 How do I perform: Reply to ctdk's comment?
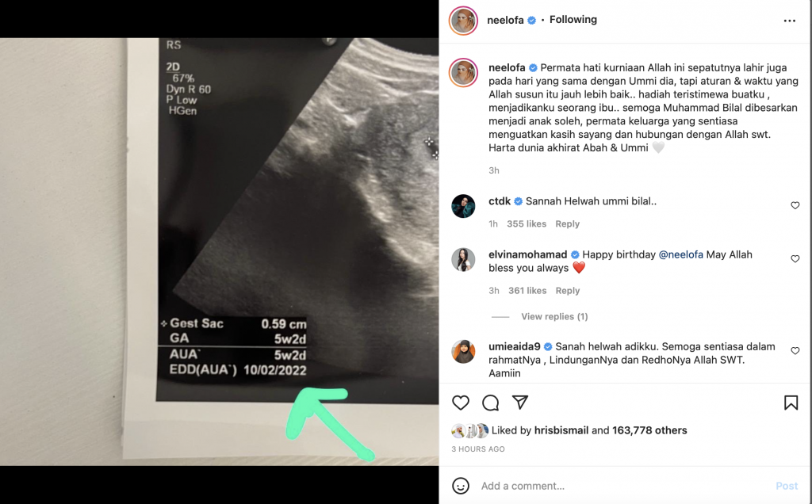[567, 224]
